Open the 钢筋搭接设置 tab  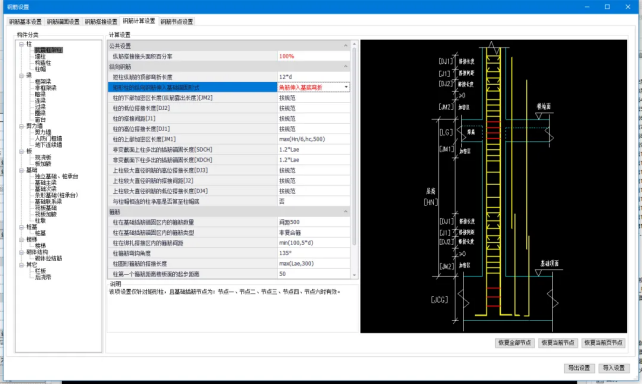[101, 22]
